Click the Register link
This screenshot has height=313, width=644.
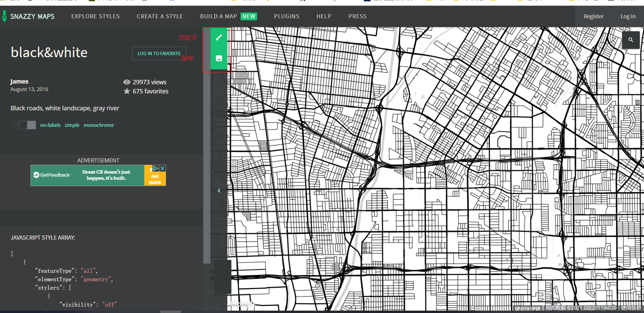pyautogui.click(x=593, y=16)
